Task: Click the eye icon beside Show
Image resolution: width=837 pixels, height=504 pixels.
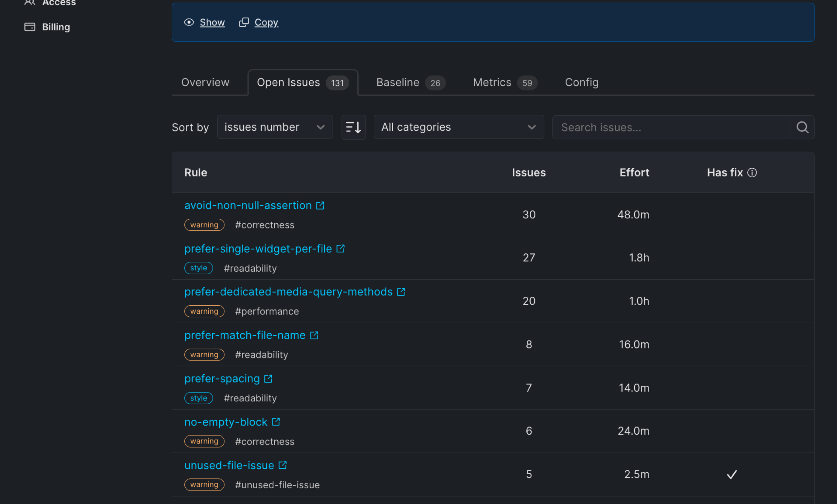Action: (189, 23)
